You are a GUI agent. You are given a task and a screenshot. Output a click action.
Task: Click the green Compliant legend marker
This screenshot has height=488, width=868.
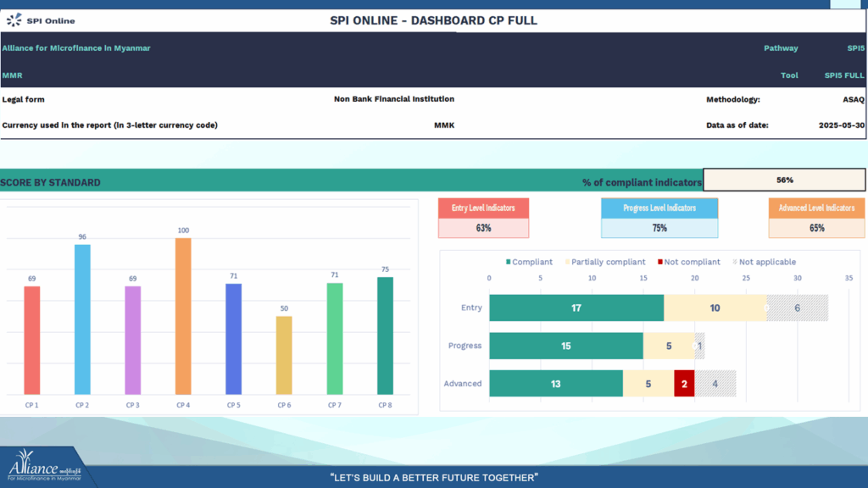click(509, 263)
